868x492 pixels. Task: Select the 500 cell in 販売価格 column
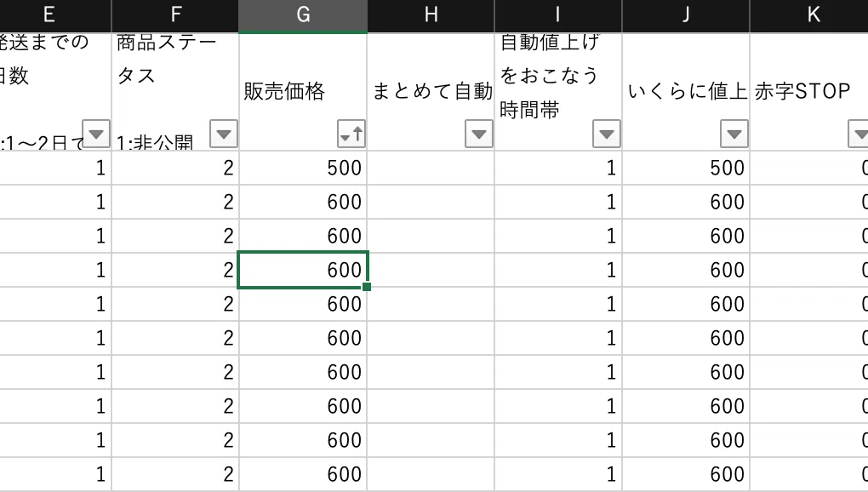303,168
